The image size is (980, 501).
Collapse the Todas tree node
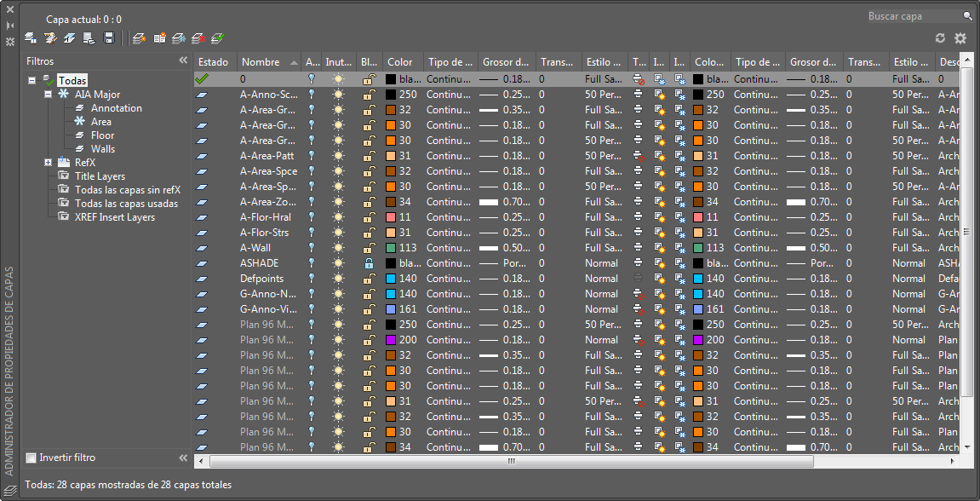pos(32,80)
